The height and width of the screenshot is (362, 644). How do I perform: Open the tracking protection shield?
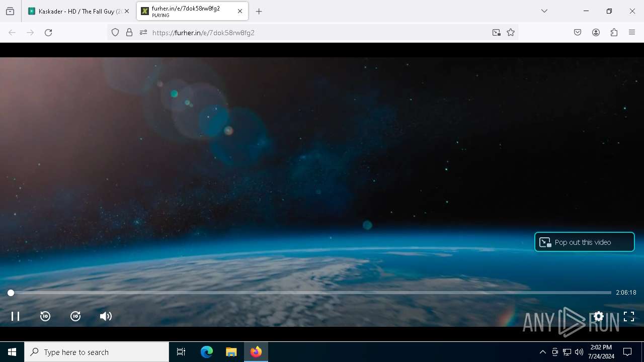tap(115, 33)
